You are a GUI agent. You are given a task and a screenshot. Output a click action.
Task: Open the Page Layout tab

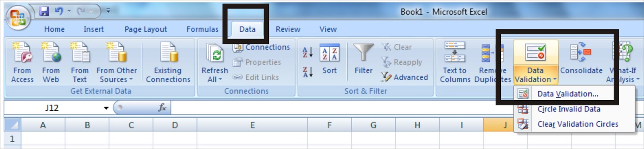pyautogui.click(x=146, y=29)
